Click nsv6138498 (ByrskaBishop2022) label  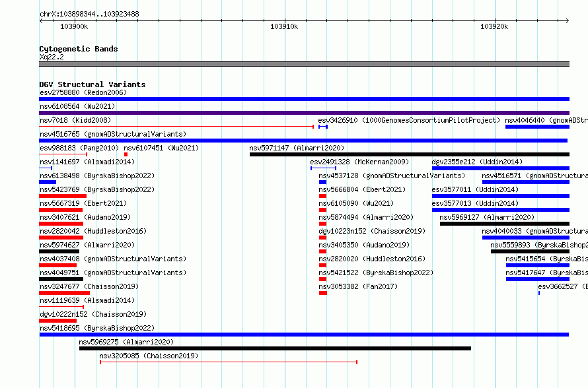click(97, 176)
